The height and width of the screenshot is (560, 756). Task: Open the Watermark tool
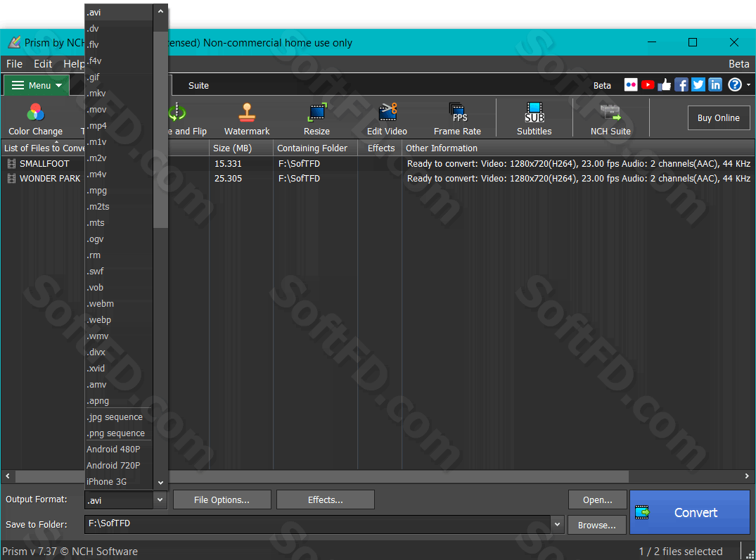tap(247, 119)
